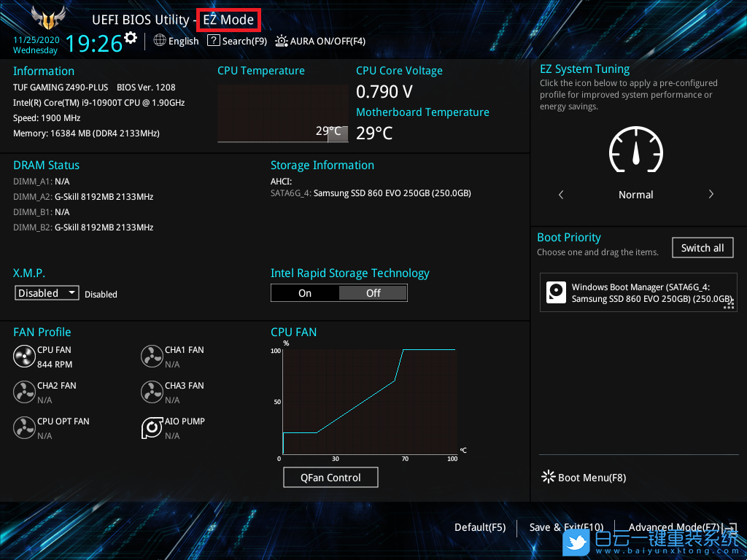Open QFan Control

pyautogui.click(x=330, y=477)
